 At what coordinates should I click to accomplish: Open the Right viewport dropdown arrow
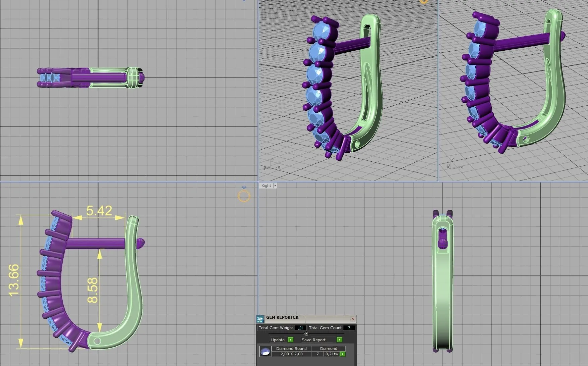275,186
